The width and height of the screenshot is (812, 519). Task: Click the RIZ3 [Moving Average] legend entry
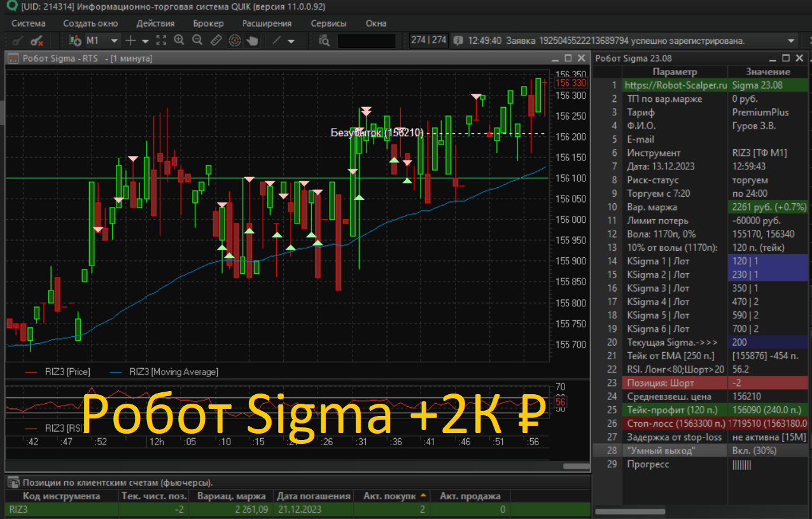[164, 372]
